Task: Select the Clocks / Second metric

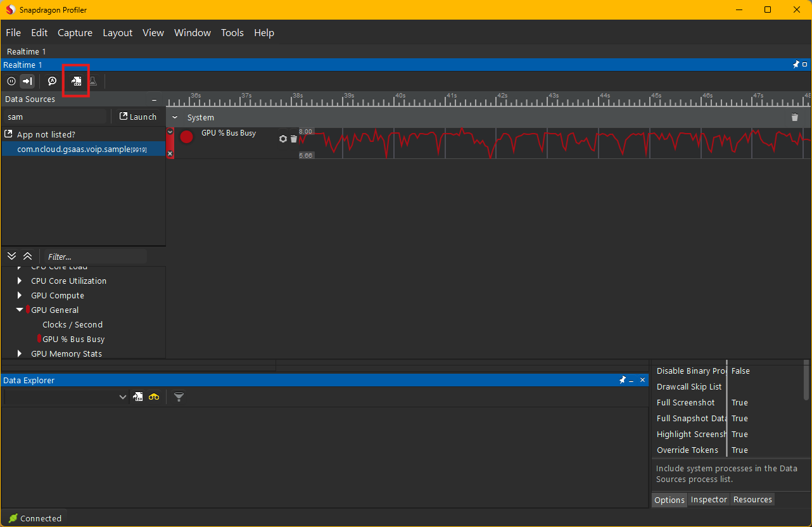Action: [x=72, y=324]
